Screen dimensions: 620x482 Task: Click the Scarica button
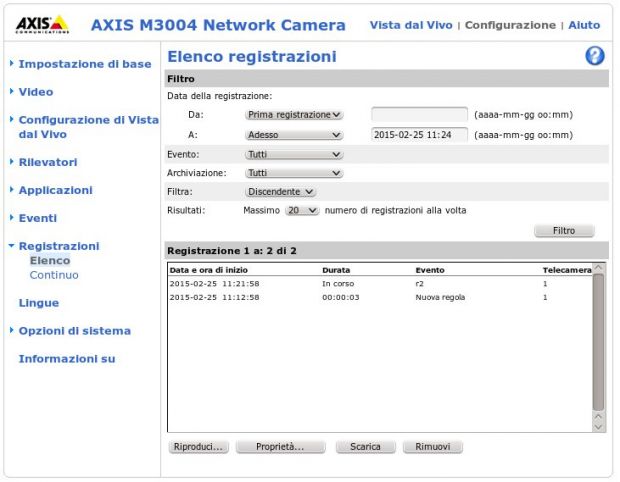coord(365,447)
